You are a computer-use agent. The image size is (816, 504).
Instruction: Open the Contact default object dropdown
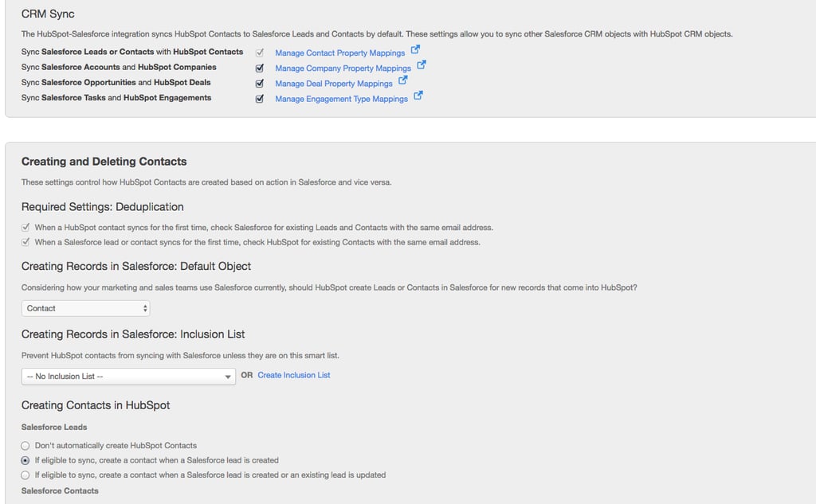coord(86,308)
